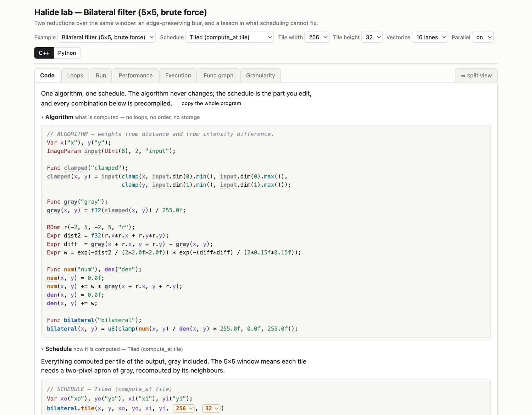Image resolution: width=532 pixels, height=415 pixels.
Task: Click the Expr diff definition line
Action: click(x=130, y=244)
